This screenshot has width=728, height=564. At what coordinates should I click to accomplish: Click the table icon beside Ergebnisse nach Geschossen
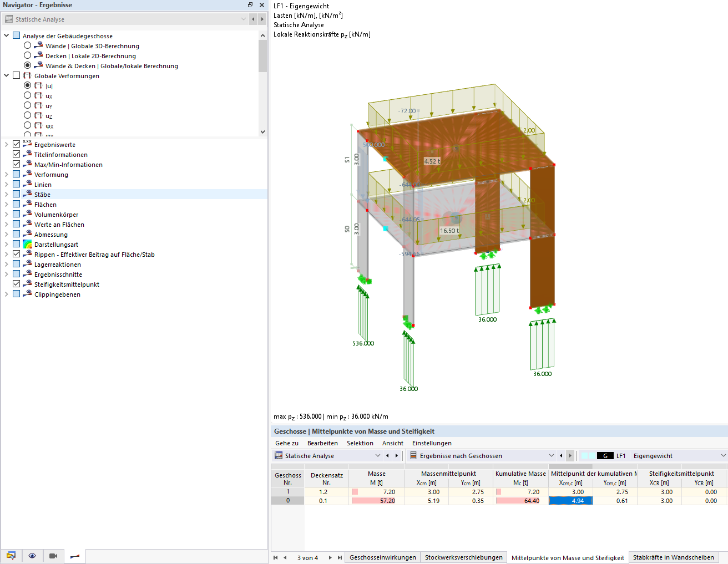(x=413, y=455)
